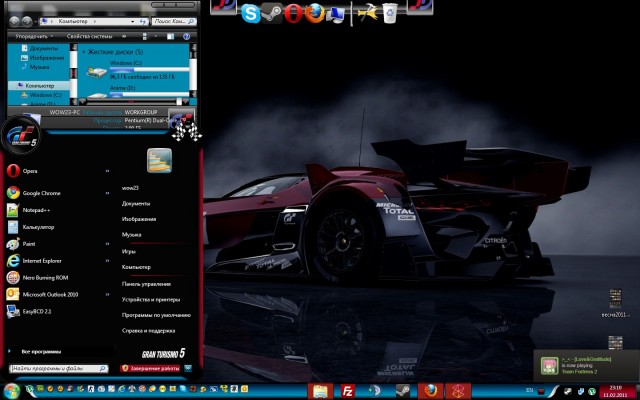Expand Microsoft Outlook jump list arrow

coord(107,294)
